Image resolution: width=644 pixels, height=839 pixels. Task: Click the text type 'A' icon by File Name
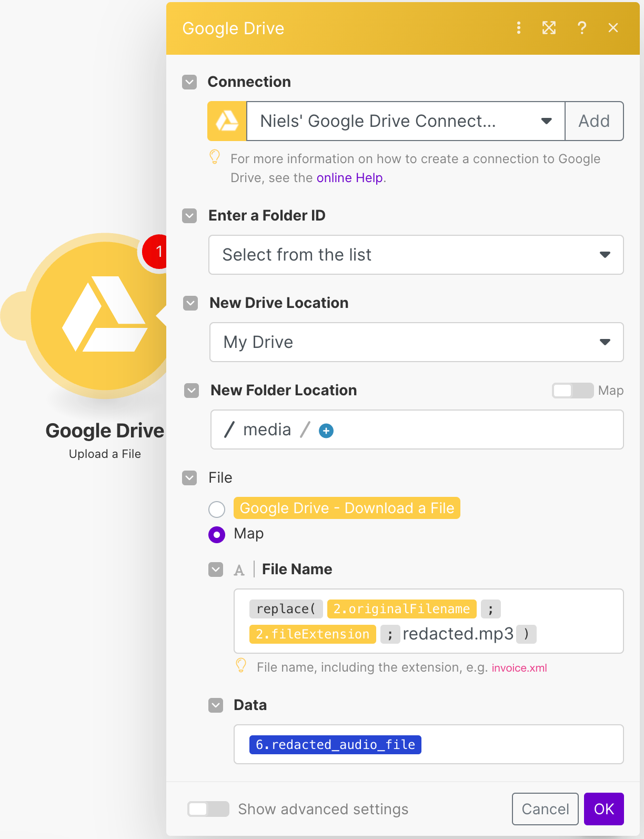(x=239, y=570)
